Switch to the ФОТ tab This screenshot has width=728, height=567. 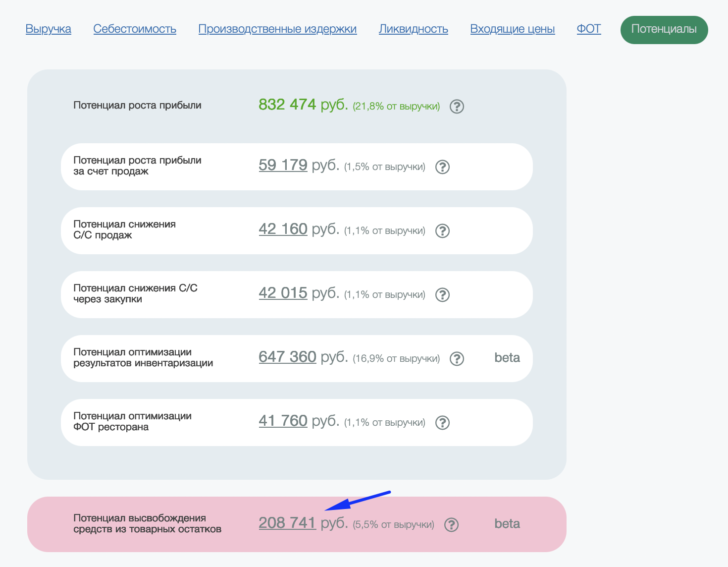(x=589, y=29)
